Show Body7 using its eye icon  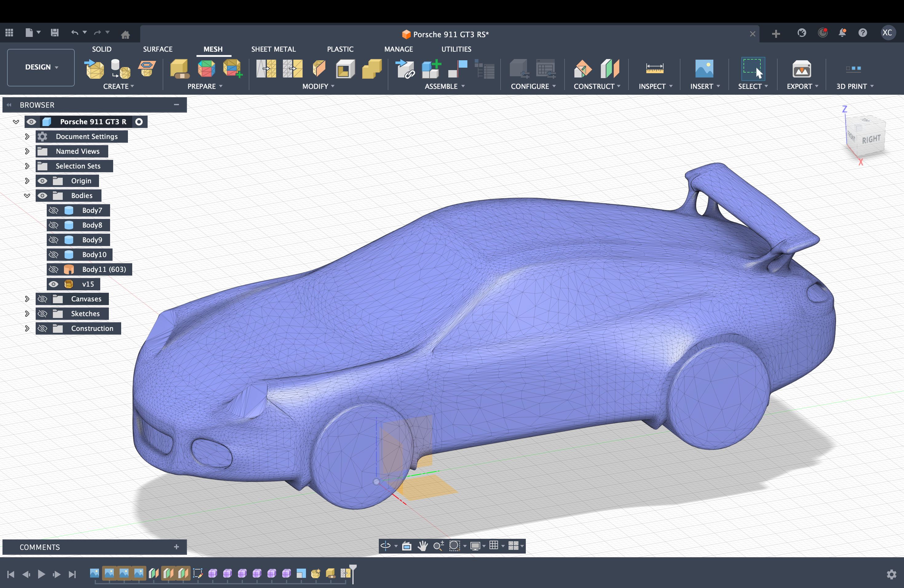tap(54, 210)
